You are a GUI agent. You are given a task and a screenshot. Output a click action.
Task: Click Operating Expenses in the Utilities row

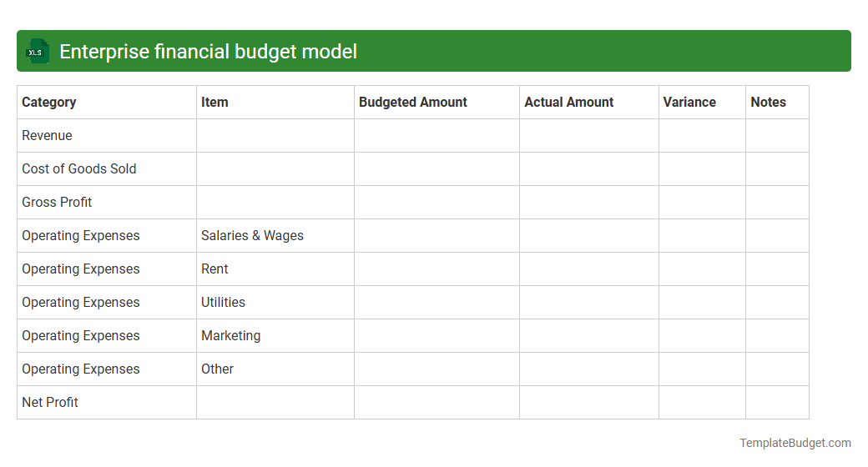pos(107,302)
